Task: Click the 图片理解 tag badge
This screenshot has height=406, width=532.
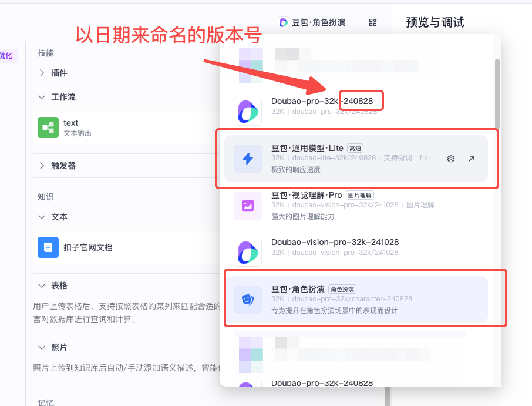Action: [x=359, y=195]
